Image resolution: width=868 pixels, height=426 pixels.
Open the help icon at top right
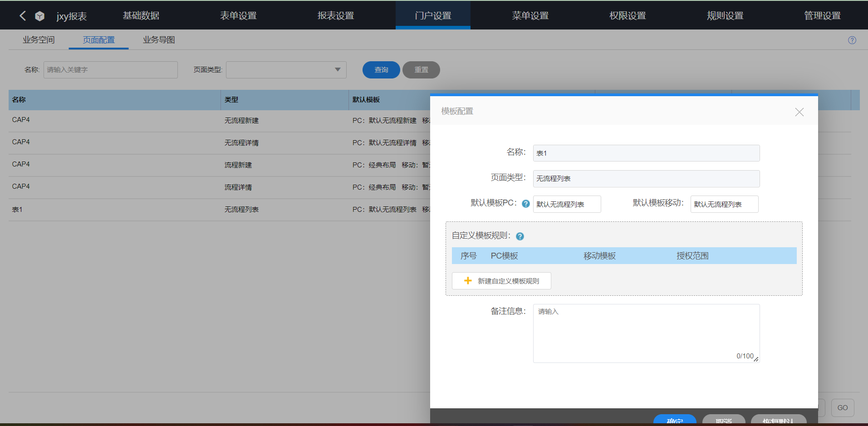[x=852, y=40]
